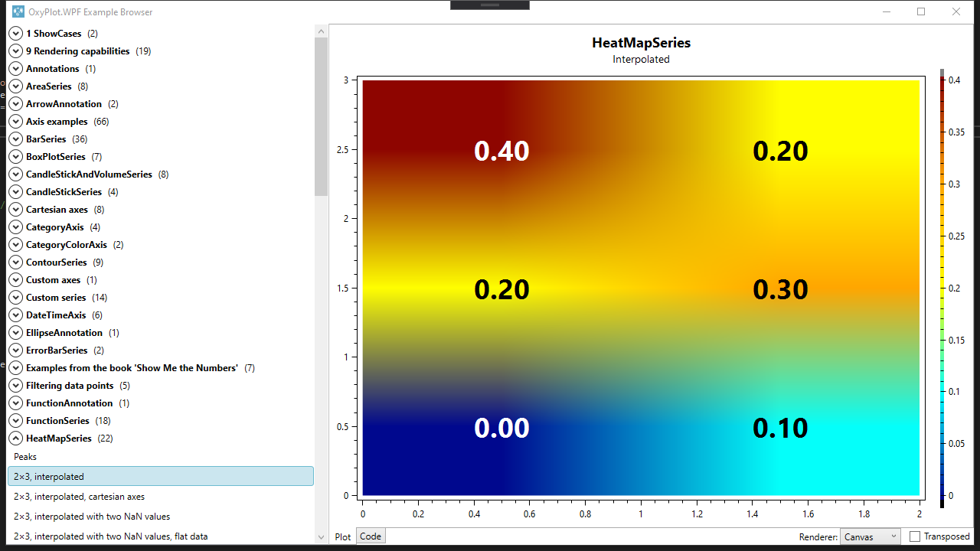
Task: Click the sidebar scrollbar down arrow
Action: coord(321,538)
